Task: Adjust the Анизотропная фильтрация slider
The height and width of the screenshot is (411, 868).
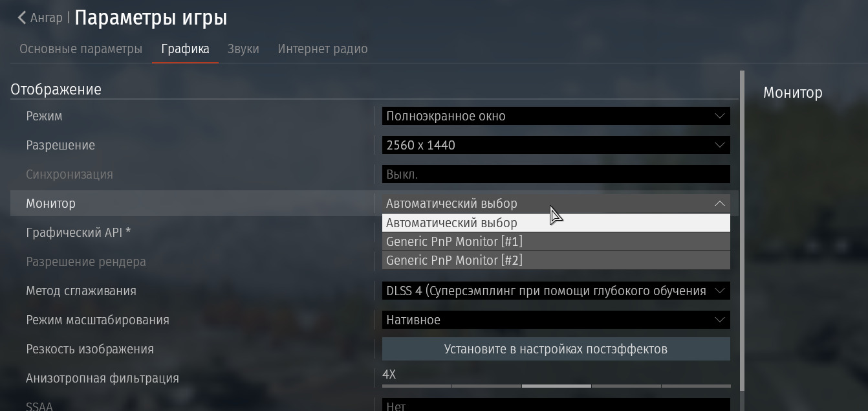Action: point(556,386)
